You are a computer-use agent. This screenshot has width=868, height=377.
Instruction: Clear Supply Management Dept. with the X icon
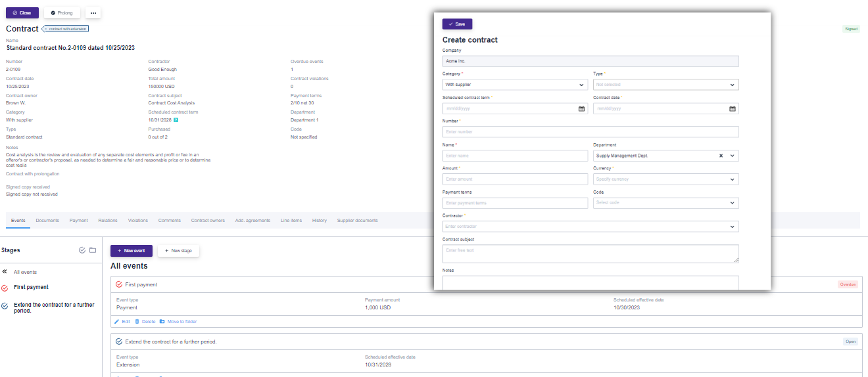coord(721,156)
